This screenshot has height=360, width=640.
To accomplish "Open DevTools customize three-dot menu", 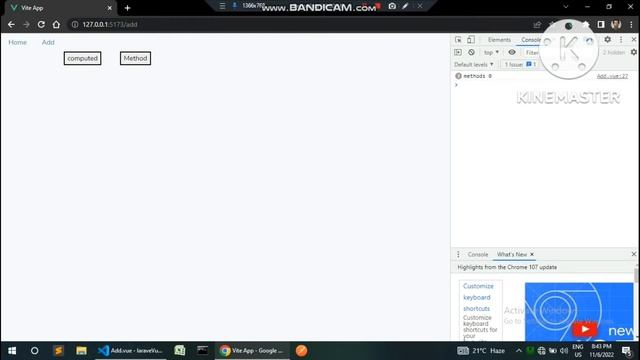I will click(621, 40).
